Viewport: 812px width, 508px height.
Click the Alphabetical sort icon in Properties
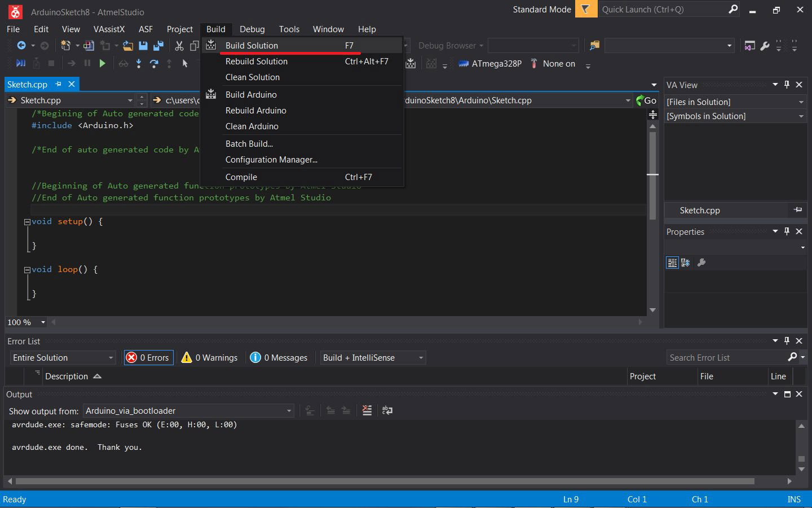(x=686, y=262)
